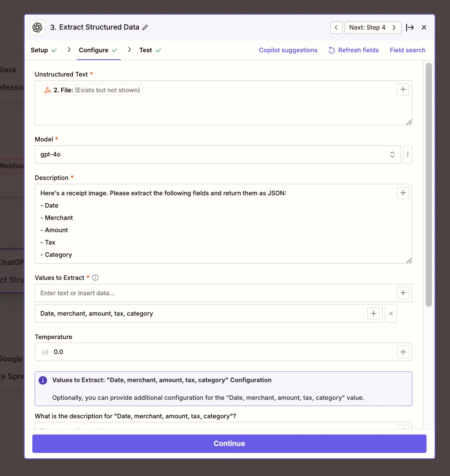Go to previous step arrow

[337, 27]
